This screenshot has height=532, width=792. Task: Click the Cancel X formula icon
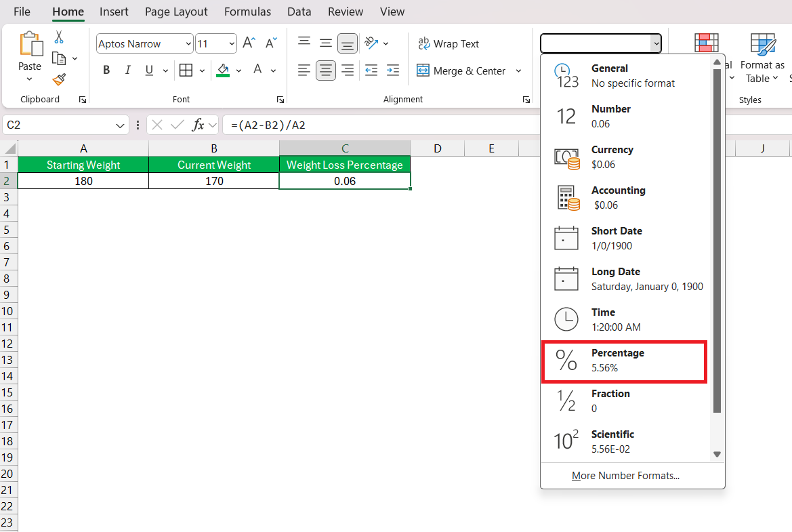coord(157,125)
